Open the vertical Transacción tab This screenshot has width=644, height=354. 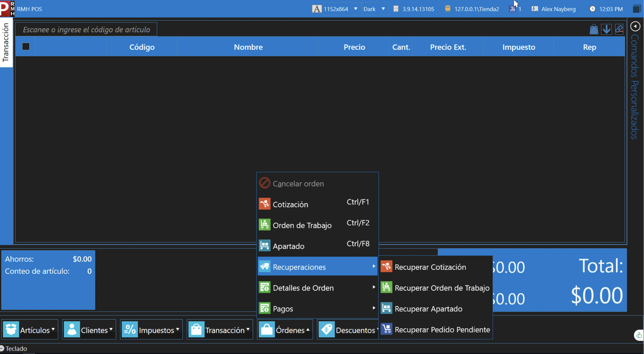pyautogui.click(x=6, y=42)
